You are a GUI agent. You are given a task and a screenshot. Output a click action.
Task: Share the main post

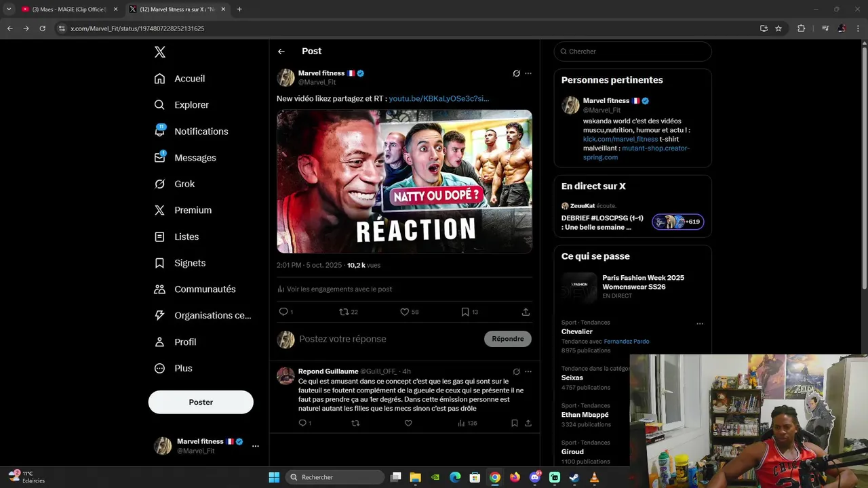pos(526,312)
